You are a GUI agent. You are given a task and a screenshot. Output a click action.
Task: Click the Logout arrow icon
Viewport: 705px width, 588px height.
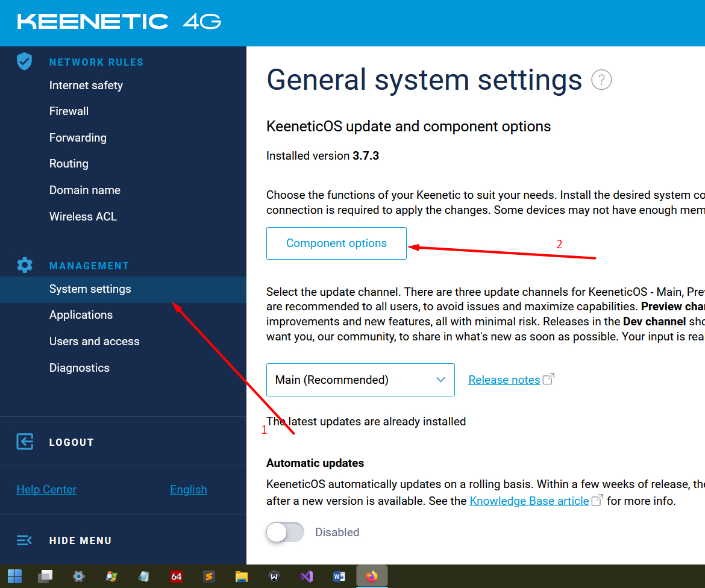coord(25,442)
